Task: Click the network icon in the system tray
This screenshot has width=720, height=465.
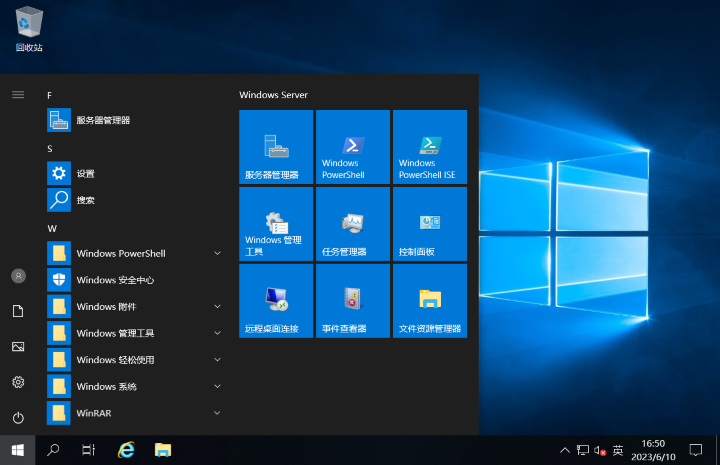Action: pyautogui.click(x=583, y=450)
